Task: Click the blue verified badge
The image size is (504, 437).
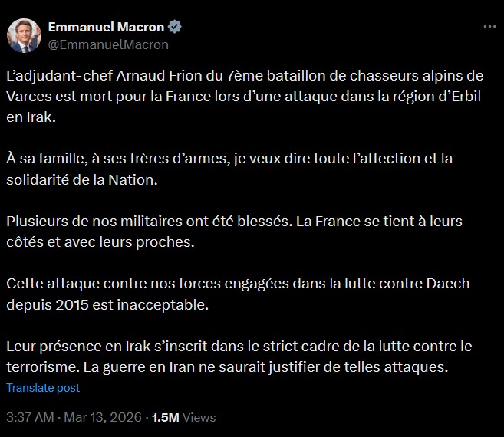Action: coord(175,27)
